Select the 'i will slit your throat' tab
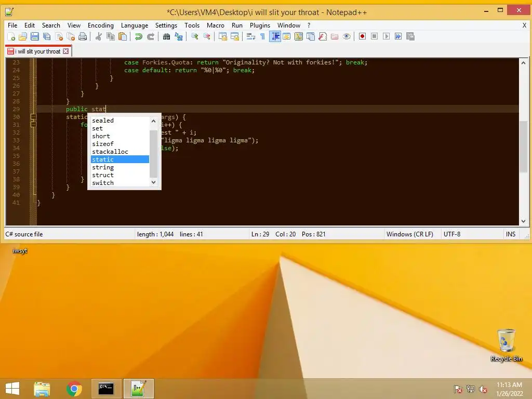Screen dimensions: 532x399 (x=37, y=51)
